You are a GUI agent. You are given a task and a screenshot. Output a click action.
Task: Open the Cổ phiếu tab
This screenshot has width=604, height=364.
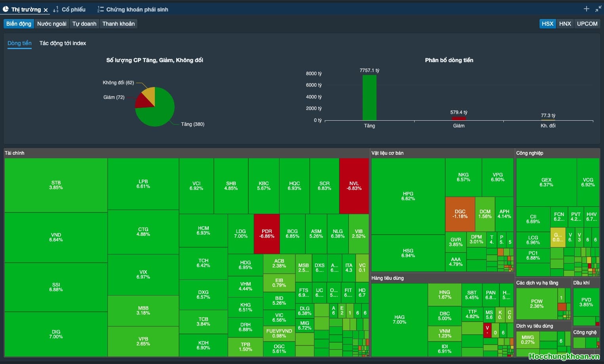tap(74, 9)
